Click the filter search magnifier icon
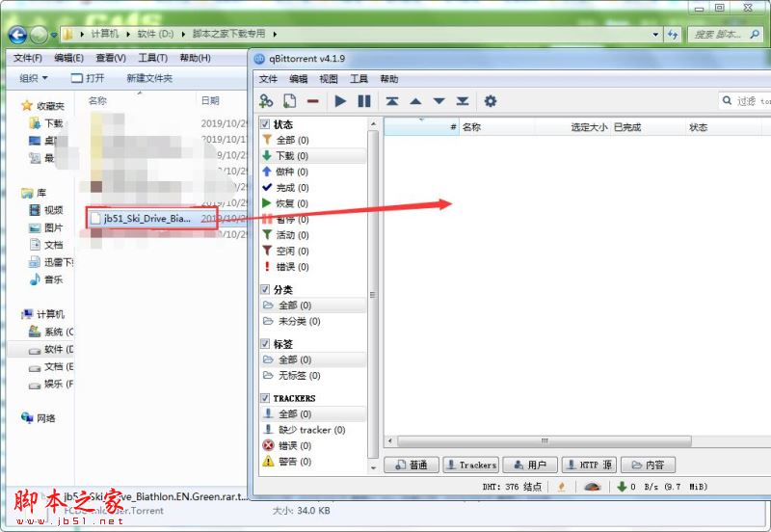 tap(727, 101)
